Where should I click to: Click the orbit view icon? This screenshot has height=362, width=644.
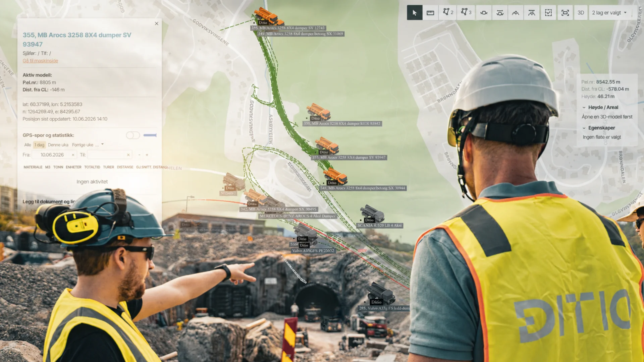(x=484, y=13)
